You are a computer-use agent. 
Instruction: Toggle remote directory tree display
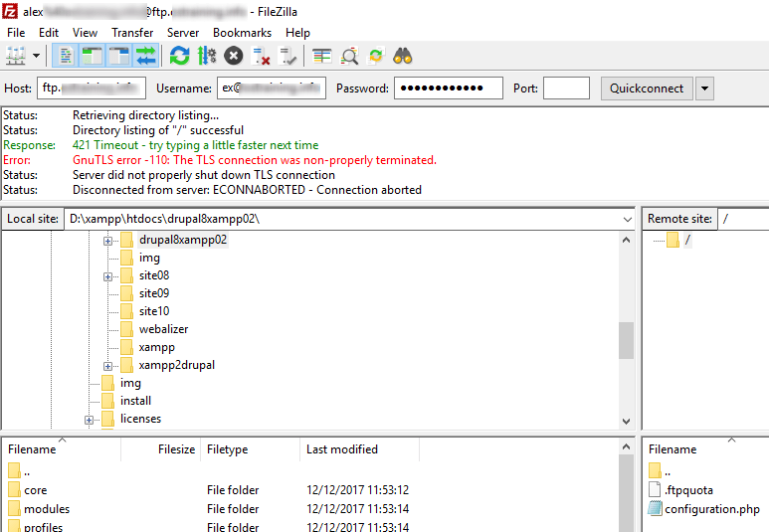point(118,56)
